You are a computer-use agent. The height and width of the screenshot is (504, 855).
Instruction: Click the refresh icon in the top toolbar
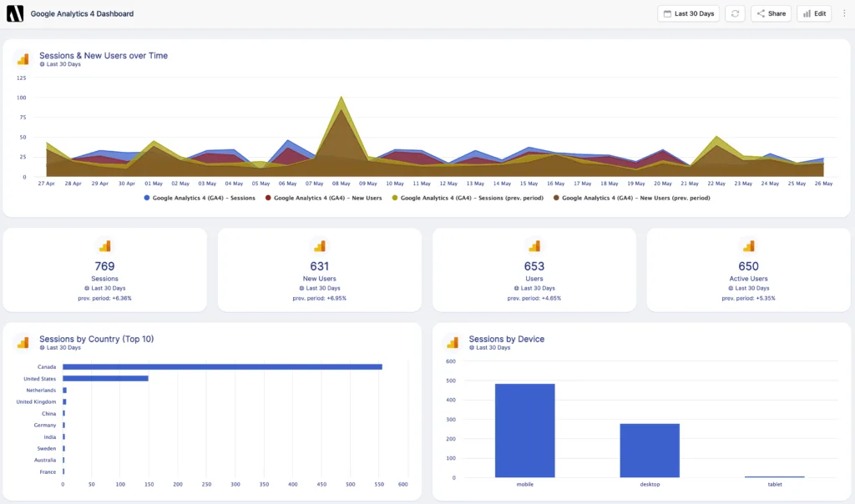point(734,13)
